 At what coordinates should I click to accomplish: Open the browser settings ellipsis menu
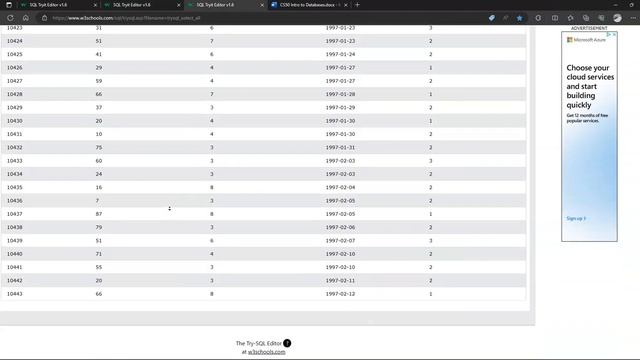click(x=633, y=18)
